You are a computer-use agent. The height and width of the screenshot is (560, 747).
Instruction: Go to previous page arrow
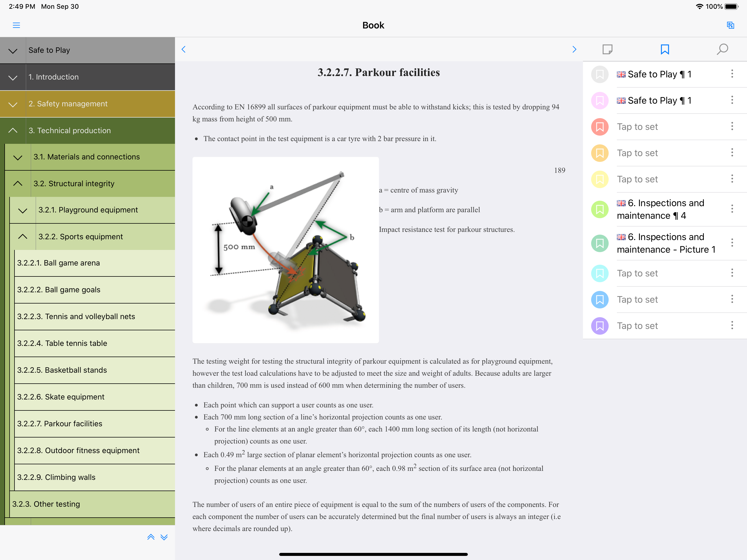point(183,49)
